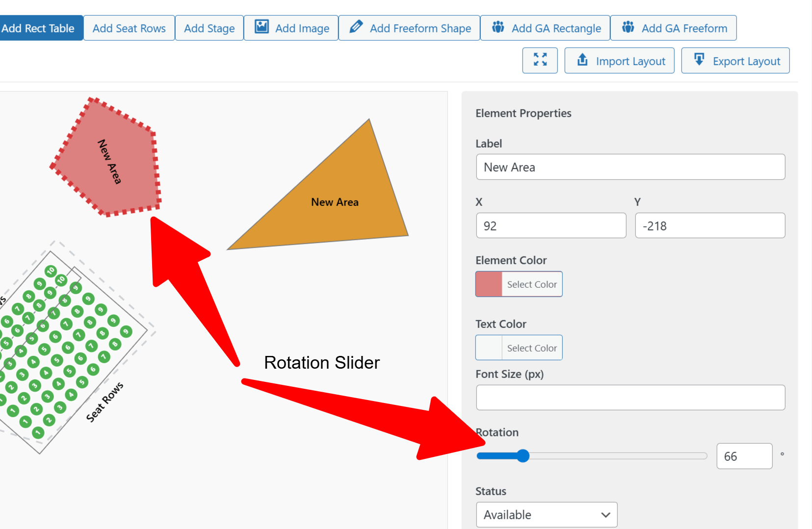This screenshot has height=529, width=812.
Task: Click the Rotation slider handle
Action: 523,456
